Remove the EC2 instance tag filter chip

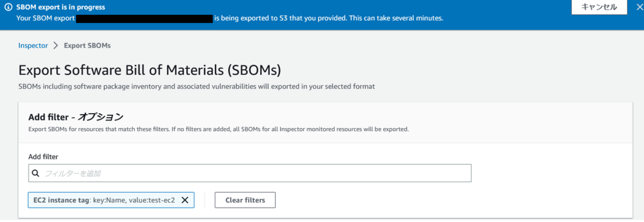point(185,200)
